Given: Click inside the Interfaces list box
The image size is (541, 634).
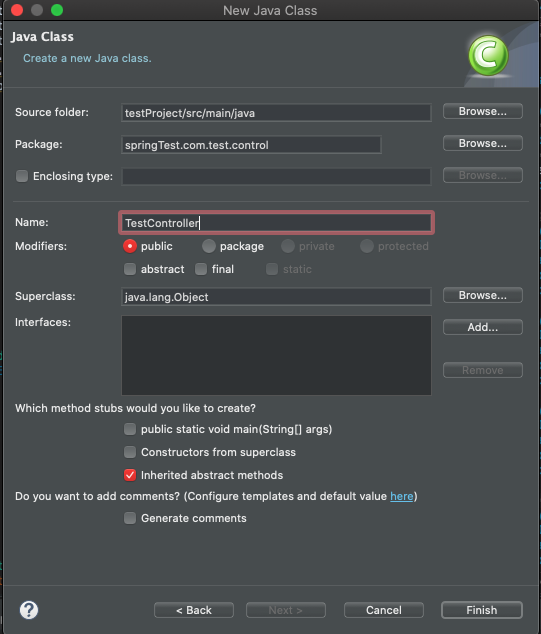Looking at the screenshot, I should click(276, 355).
